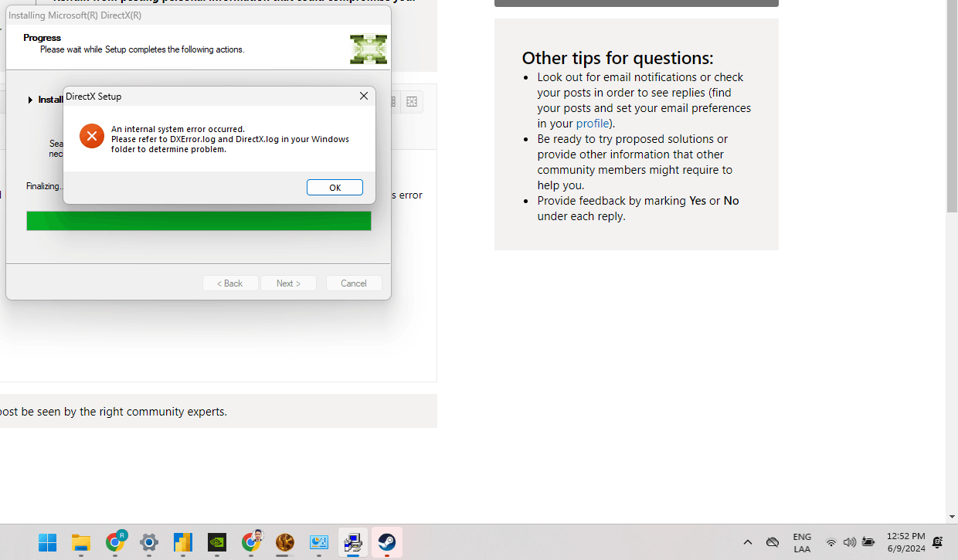Open the notification bell in the tray
The width and height of the screenshot is (958, 560).
tap(938, 543)
